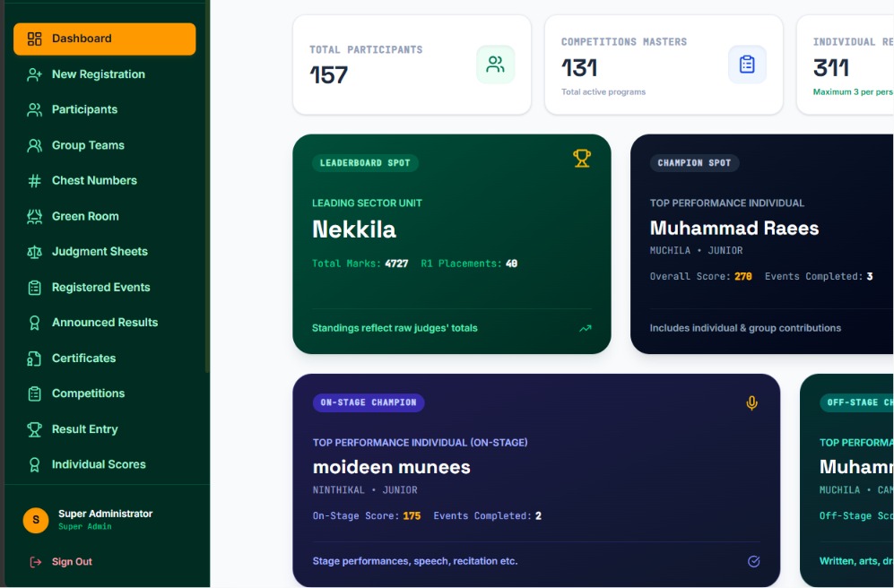Click the trophy icon on Leaderboard Spot card

582,158
